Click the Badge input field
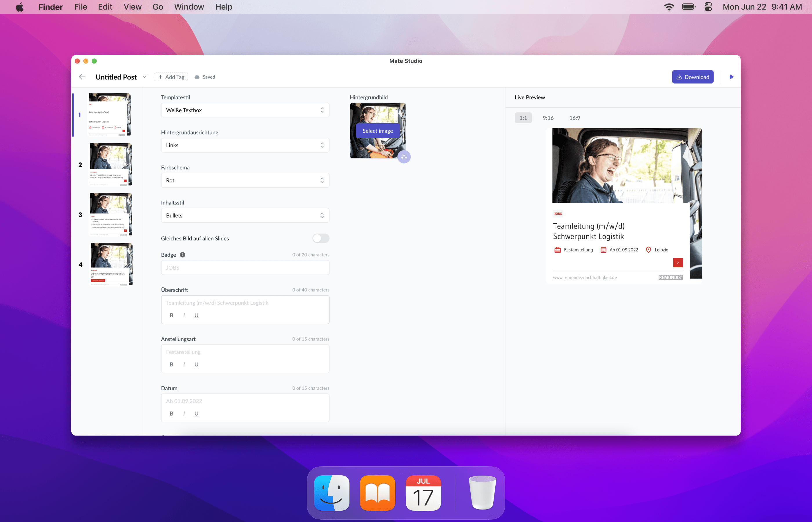Viewport: 812px width, 522px height. point(245,268)
